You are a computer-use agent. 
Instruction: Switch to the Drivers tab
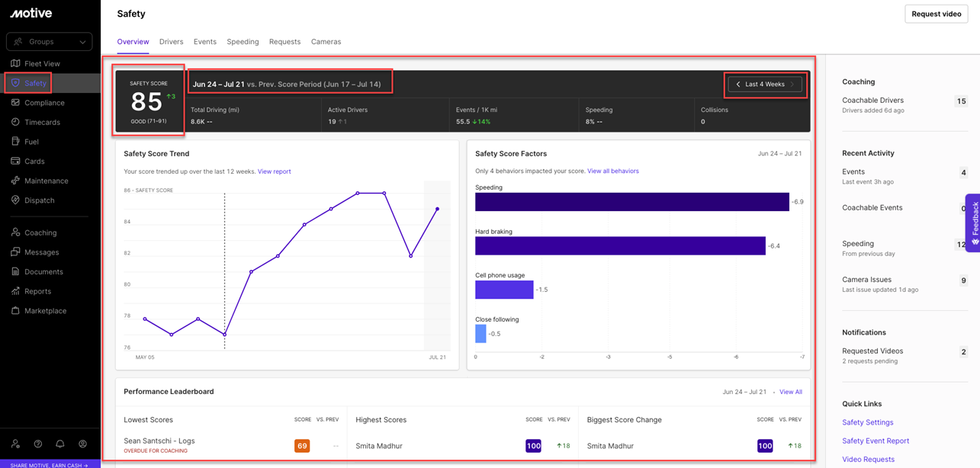click(x=171, y=42)
